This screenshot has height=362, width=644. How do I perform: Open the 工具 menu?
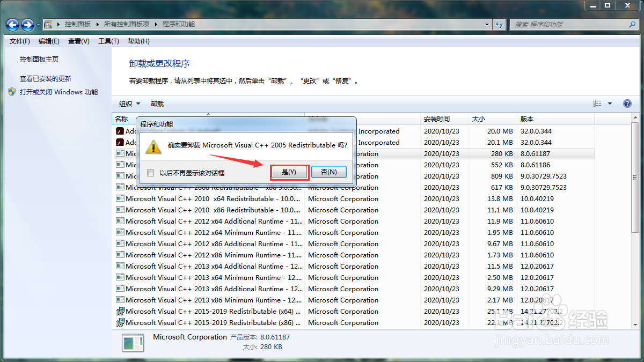[x=108, y=41]
